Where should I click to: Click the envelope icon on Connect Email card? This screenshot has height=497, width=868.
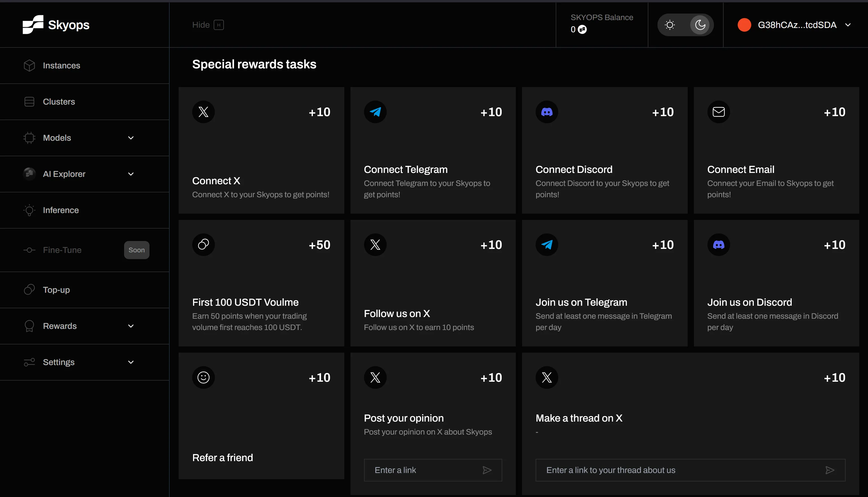pyautogui.click(x=718, y=112)
